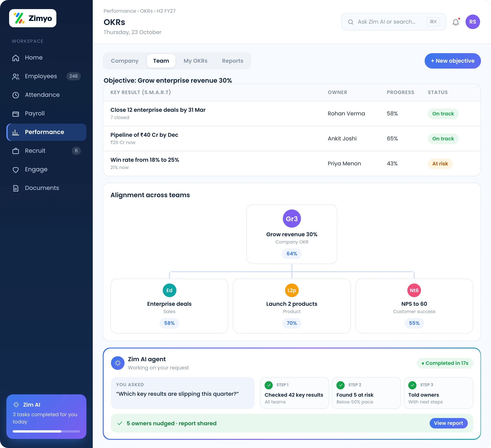The image size is (491, 448).
Task: Click OKRs in the breadcrumb
Action: pyautogui.click(x=146, y=11)
